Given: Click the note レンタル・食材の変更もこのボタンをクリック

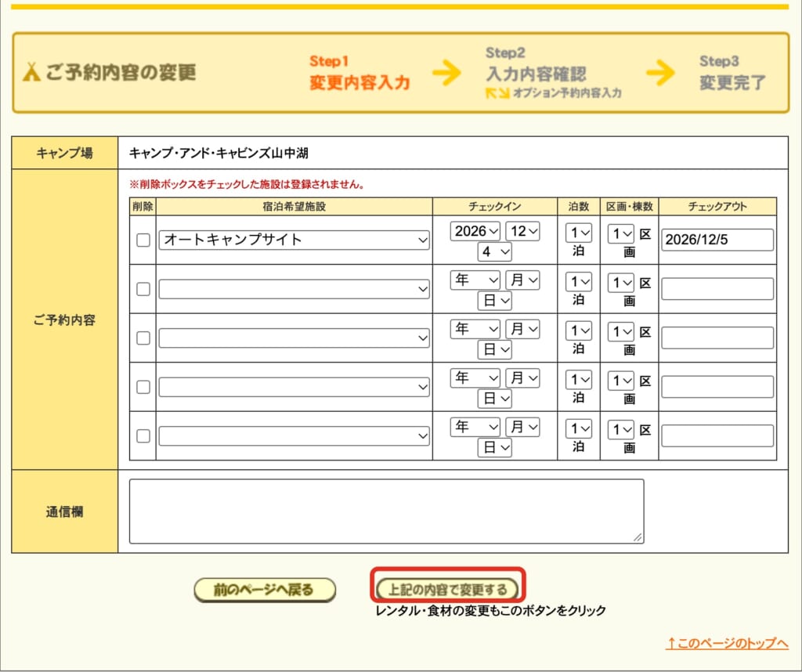Looking at the screenshot, I should (x=490, y=611).
